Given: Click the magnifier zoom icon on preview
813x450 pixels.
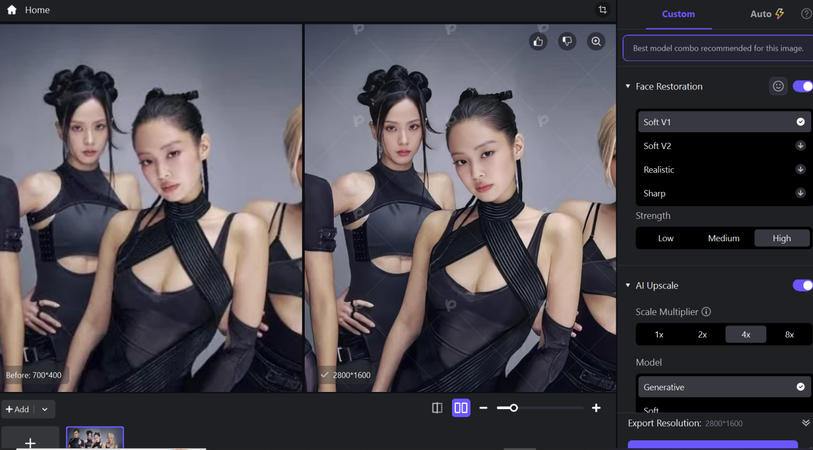Looking at the screenshot, I should tap(596, 41).
